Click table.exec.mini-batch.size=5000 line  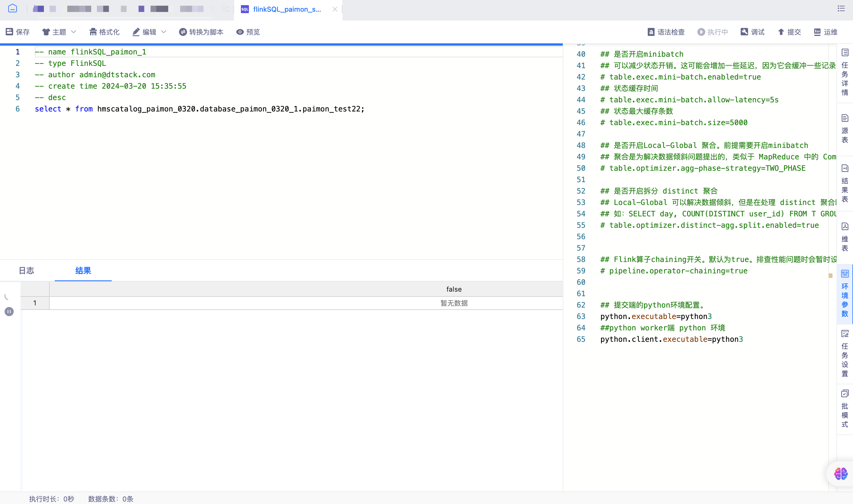(674, 123)
